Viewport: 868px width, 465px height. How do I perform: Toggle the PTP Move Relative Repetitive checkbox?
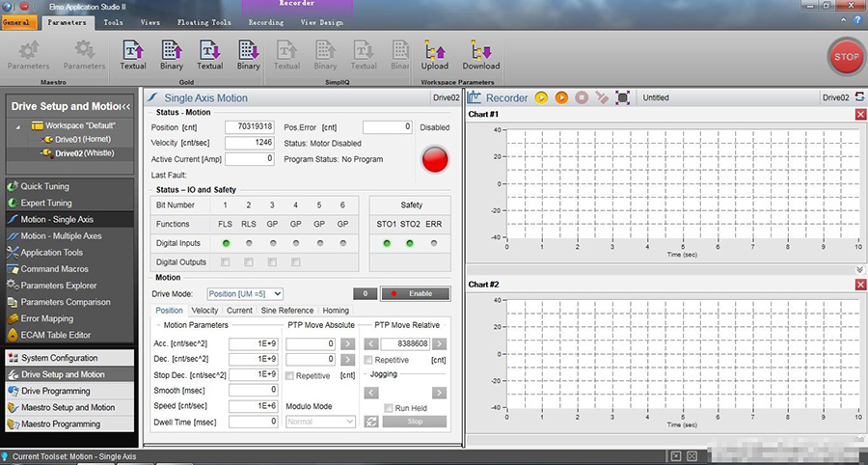tap(369, 360)
